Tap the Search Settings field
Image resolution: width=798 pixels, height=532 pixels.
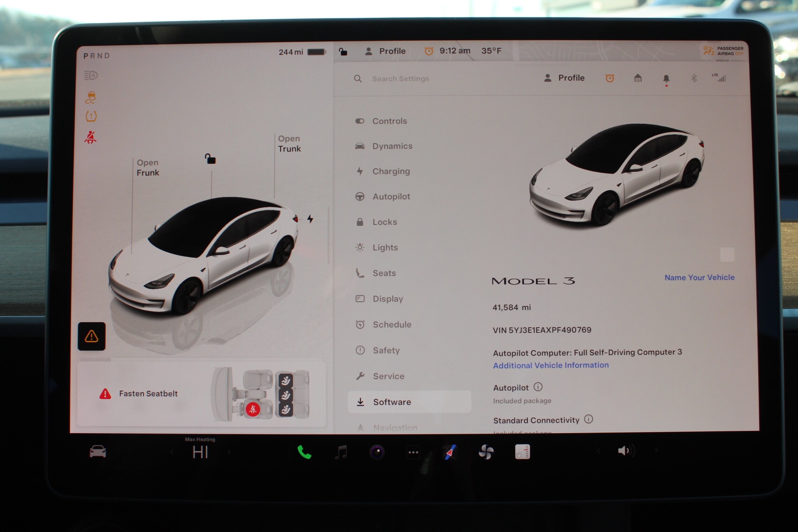click(400, 79)
